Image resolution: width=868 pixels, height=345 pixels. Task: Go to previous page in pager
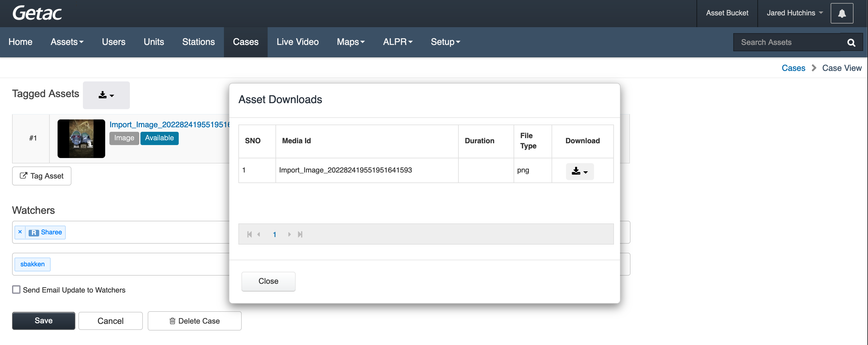[x=259, y=234]
